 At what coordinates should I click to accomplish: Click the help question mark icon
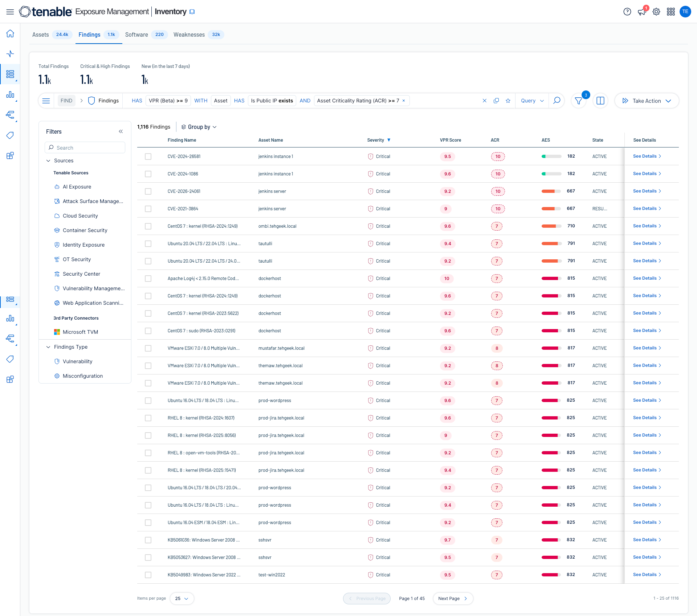tap(627, 12)
